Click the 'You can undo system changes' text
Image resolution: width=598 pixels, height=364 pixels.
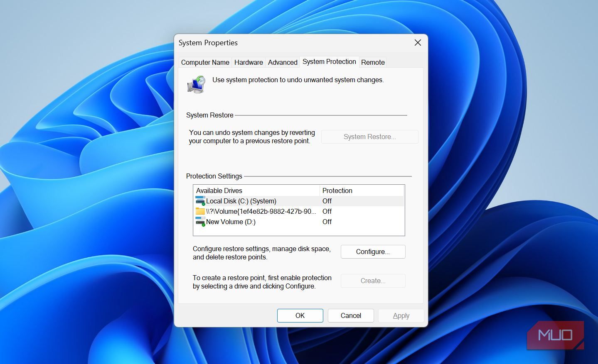click(252, 137)
